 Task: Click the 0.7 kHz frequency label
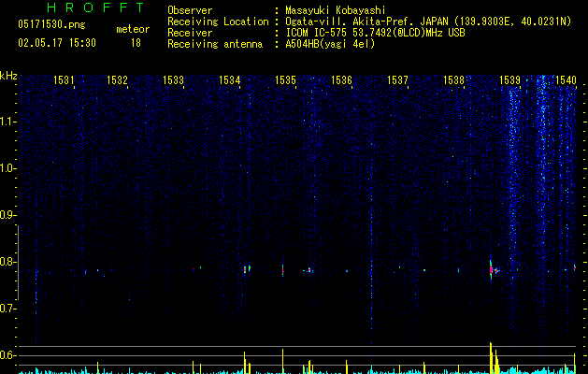[7, 309]
